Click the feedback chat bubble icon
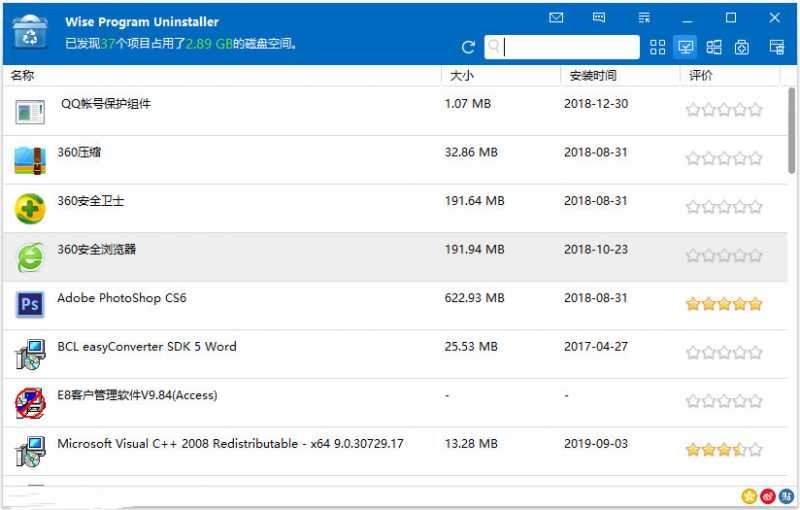 click(599, 18)
